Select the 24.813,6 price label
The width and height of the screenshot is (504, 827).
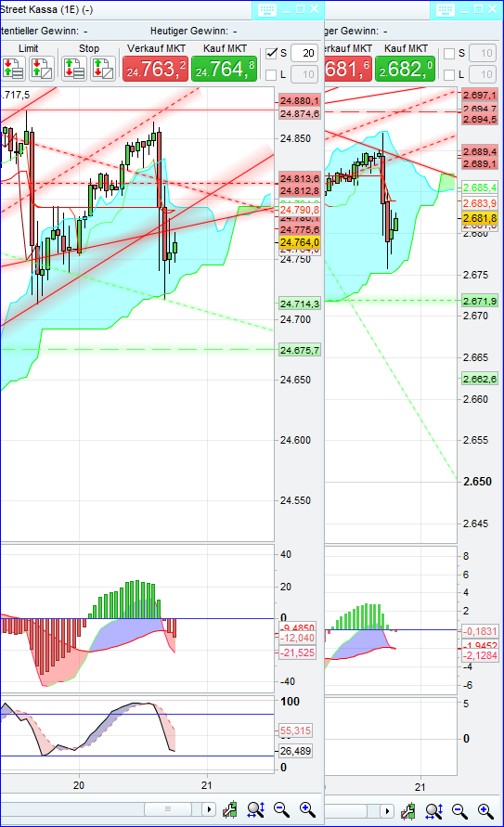[x=300, y=178]
